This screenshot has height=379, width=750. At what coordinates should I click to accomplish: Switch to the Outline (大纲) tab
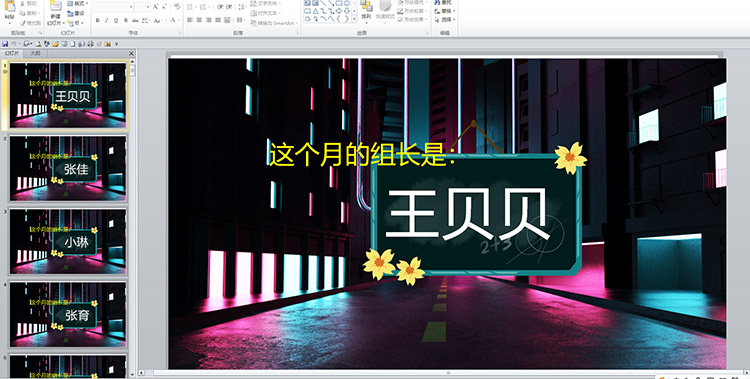tap(35, 54)
